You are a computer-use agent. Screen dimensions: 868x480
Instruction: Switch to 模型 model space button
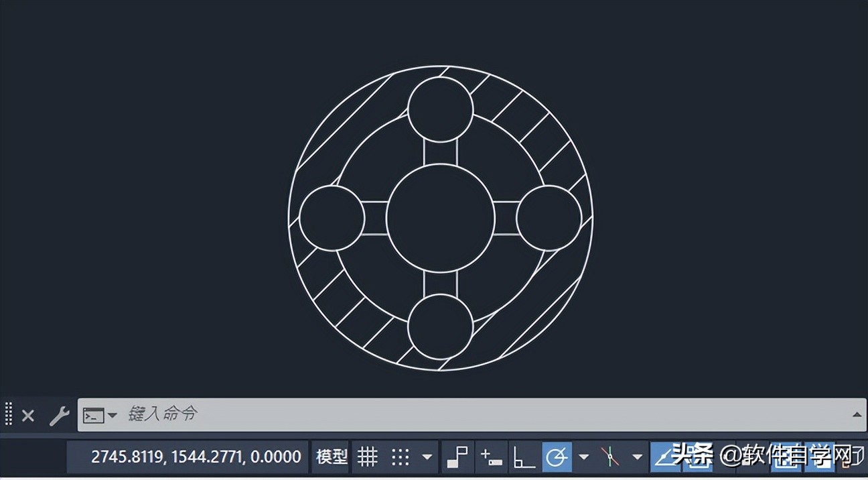coord(332,457)
